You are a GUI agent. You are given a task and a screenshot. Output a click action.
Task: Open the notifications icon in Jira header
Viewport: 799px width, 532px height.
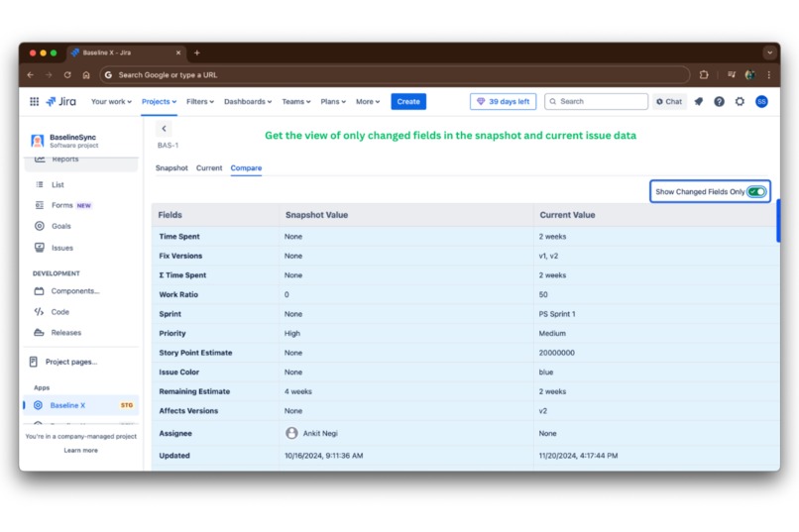[x=699, y=101]
